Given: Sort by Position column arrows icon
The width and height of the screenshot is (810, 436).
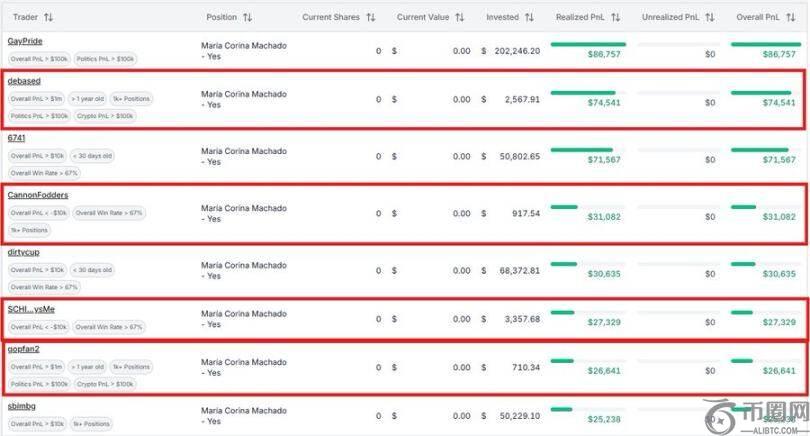Looking at the screenshot, I should coord(248,17).
